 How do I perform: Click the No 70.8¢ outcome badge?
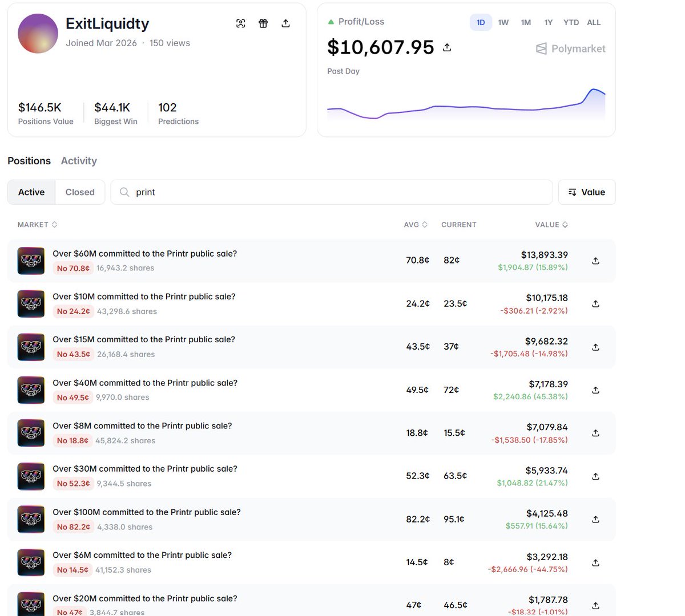(x=73, y=268)
